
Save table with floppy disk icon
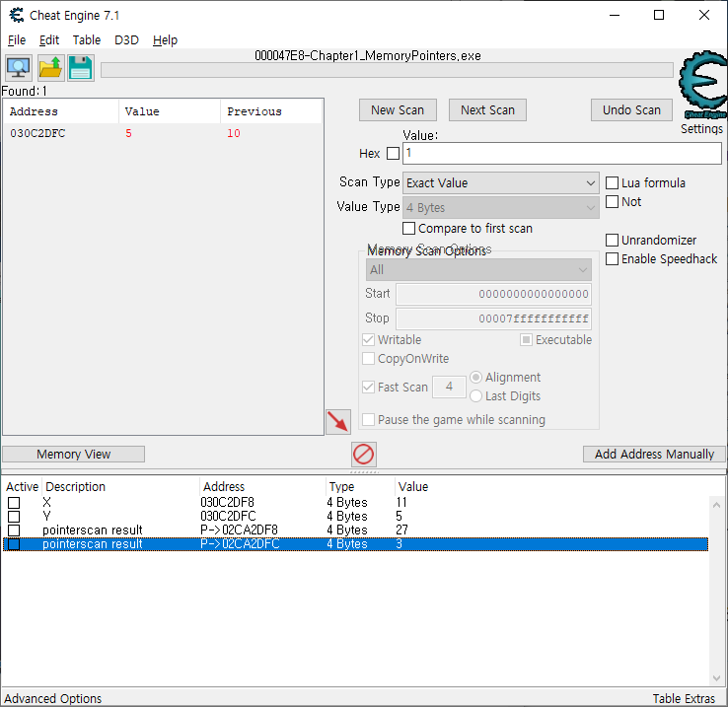pyautogui.click(x=81, y=68)
